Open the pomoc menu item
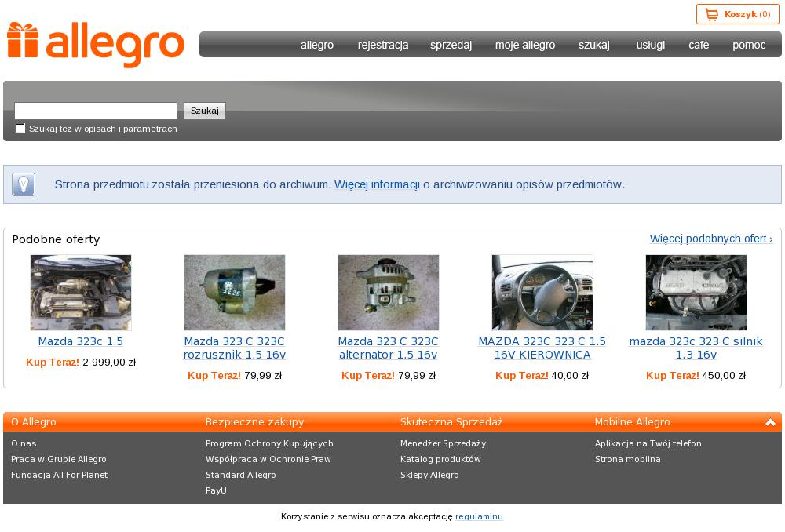The width and height of the screenshot is (785, 532). click(x=749, y=45)
